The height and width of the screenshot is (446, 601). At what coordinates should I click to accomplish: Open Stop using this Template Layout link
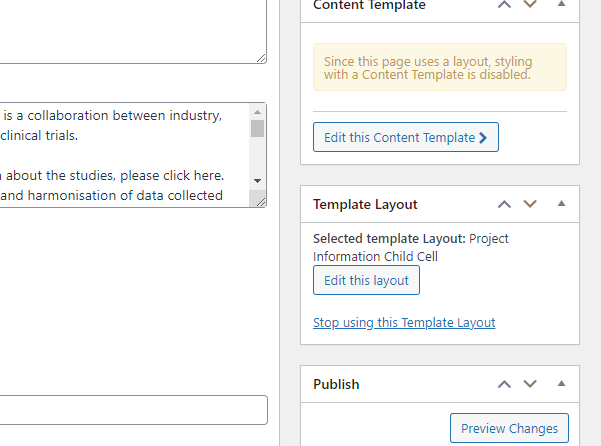click(x=404, y=323)
